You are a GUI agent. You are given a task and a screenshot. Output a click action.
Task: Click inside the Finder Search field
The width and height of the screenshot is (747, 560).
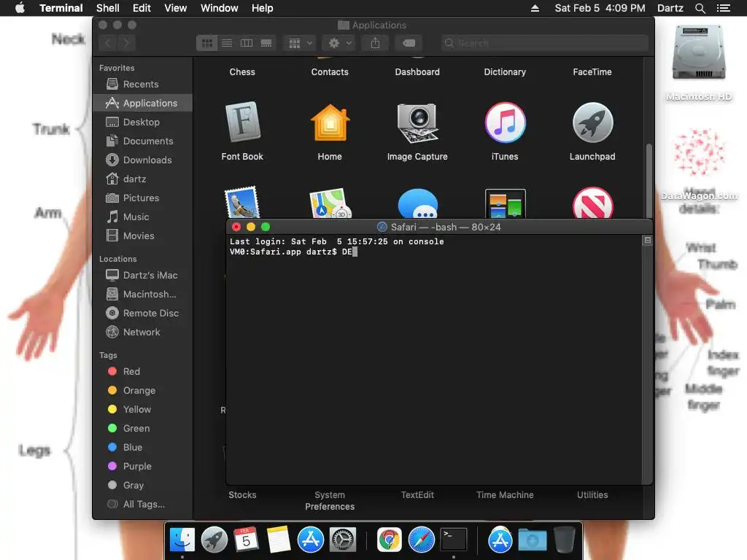[544, 43]
